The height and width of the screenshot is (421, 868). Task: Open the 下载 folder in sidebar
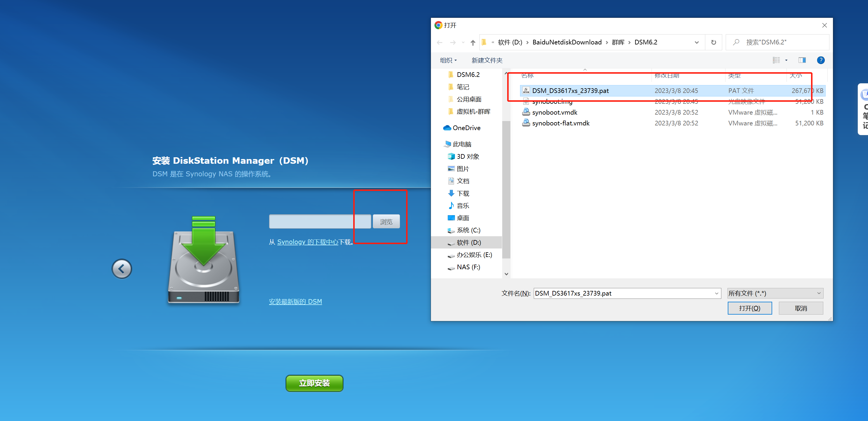click(463, 194)
